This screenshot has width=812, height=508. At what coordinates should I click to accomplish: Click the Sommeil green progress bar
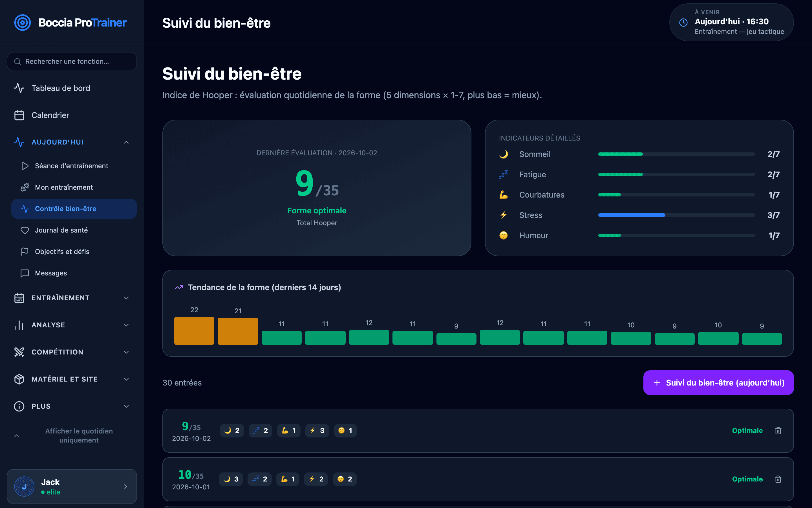[x=620, y=154]
